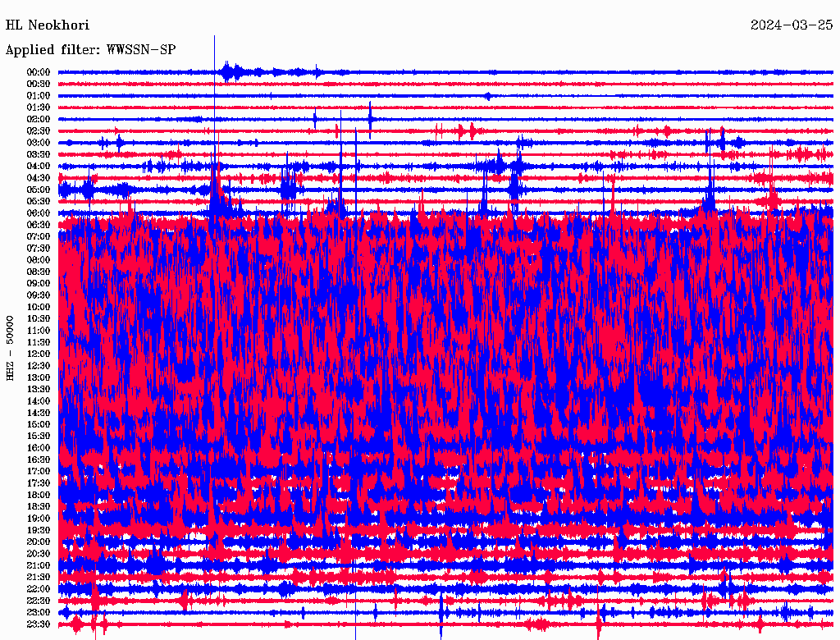The height and width of the screenshot is (640, 840).
Task: Select the 04:30 time label
Action: click(x=39, y=178)
